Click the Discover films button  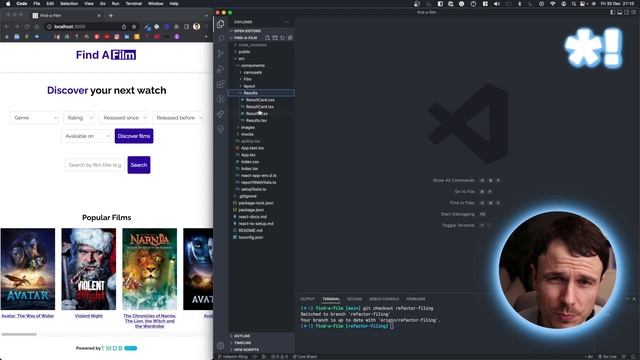(x=134, y=136)
